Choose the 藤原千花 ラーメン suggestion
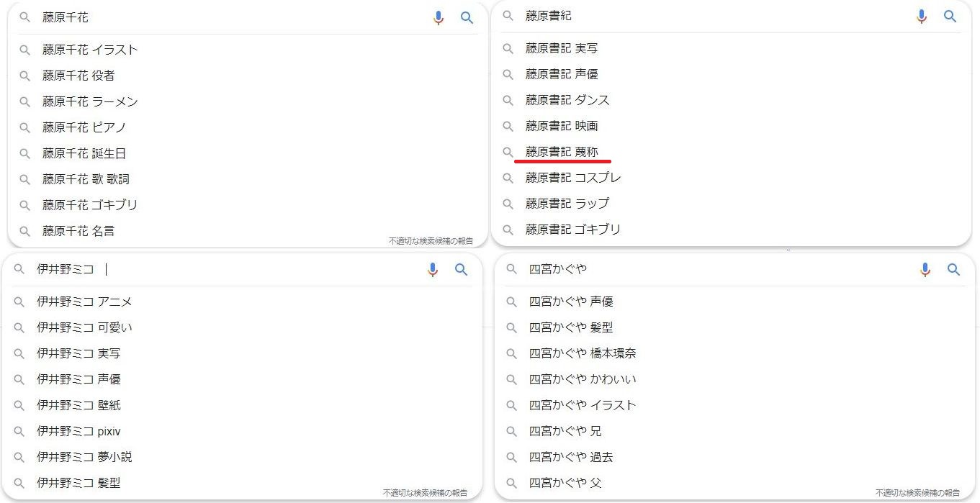This screenshot has height=503, width=980. (x=90, y=101)
